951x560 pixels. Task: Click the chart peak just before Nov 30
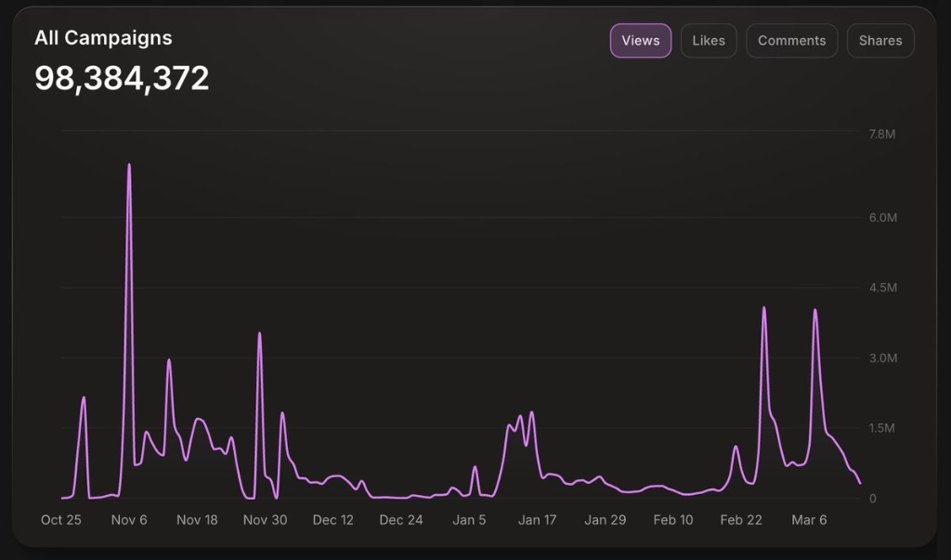tap(259, 334)
